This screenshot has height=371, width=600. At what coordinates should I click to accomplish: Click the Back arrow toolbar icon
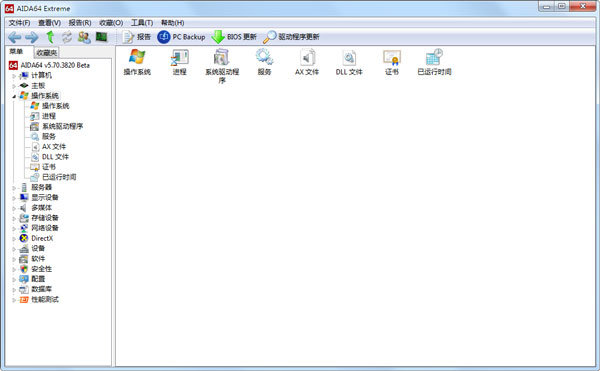tap(15, 37)
